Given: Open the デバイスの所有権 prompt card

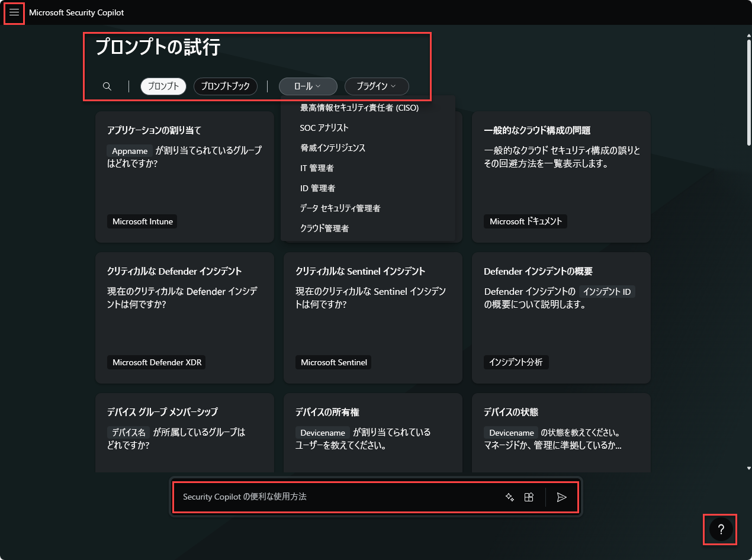Looking at the screenshot, I should pos(373,433).
